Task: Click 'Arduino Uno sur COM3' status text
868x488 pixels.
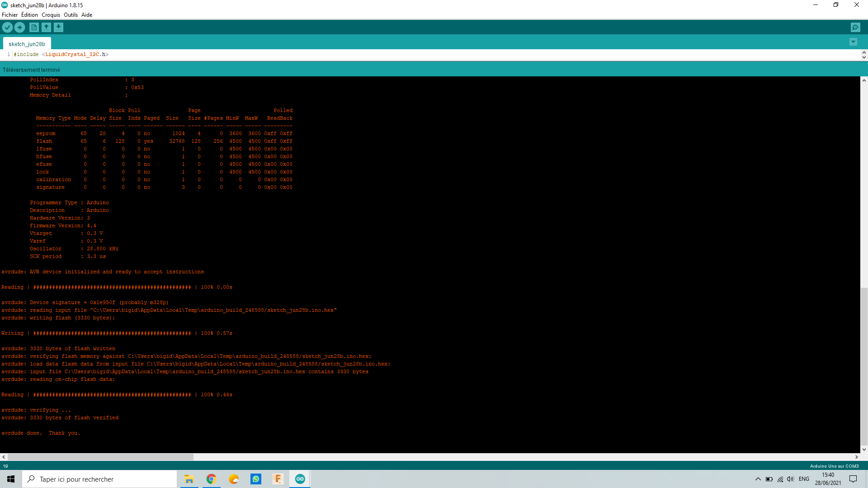Action: pos(834,466)
